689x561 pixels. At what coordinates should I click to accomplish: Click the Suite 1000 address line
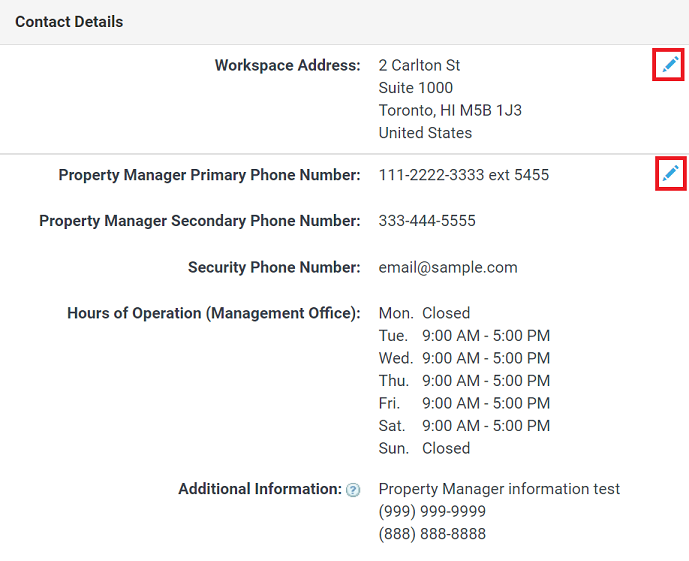click(x=416, y=88)
